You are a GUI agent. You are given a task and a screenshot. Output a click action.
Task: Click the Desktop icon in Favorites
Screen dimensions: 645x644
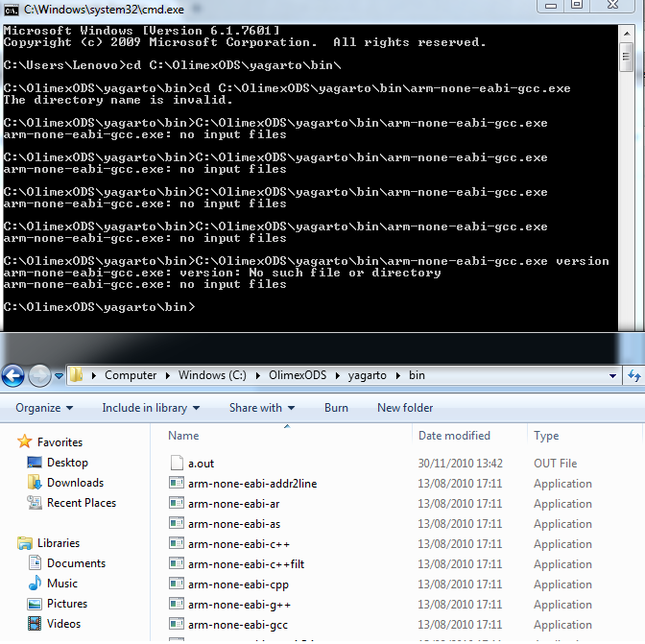[x=35, y=463]
